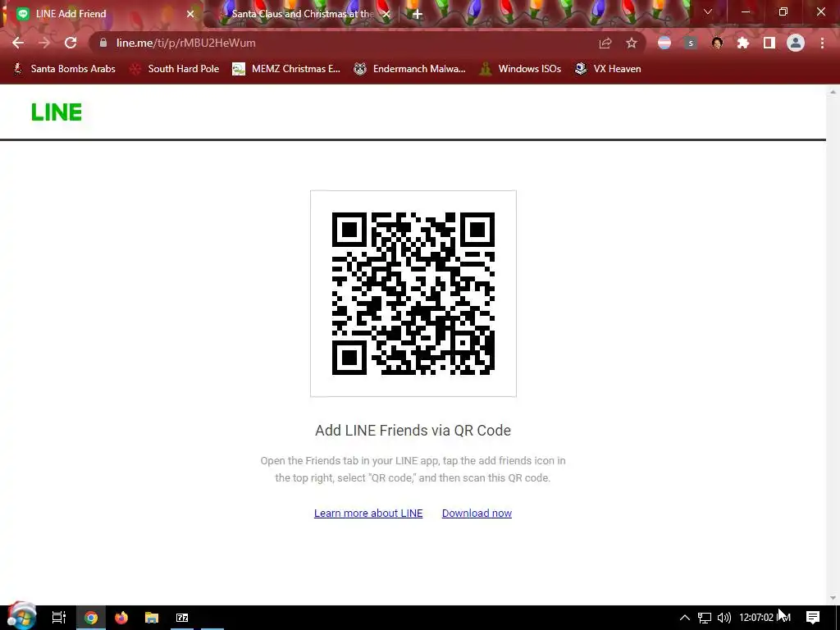Image resolution: width=840 pixels, height=630 pixels.
Task: Go back to the previous page
Action: coord(18,43)
